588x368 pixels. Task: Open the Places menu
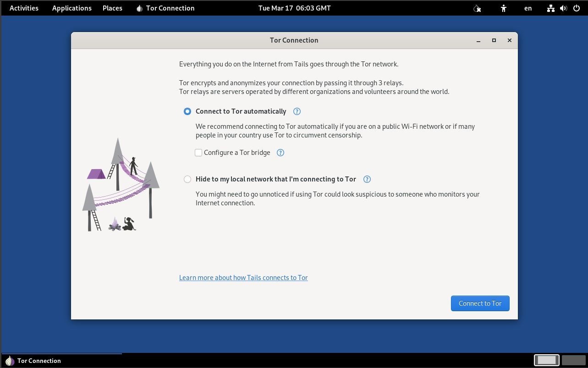112,8
